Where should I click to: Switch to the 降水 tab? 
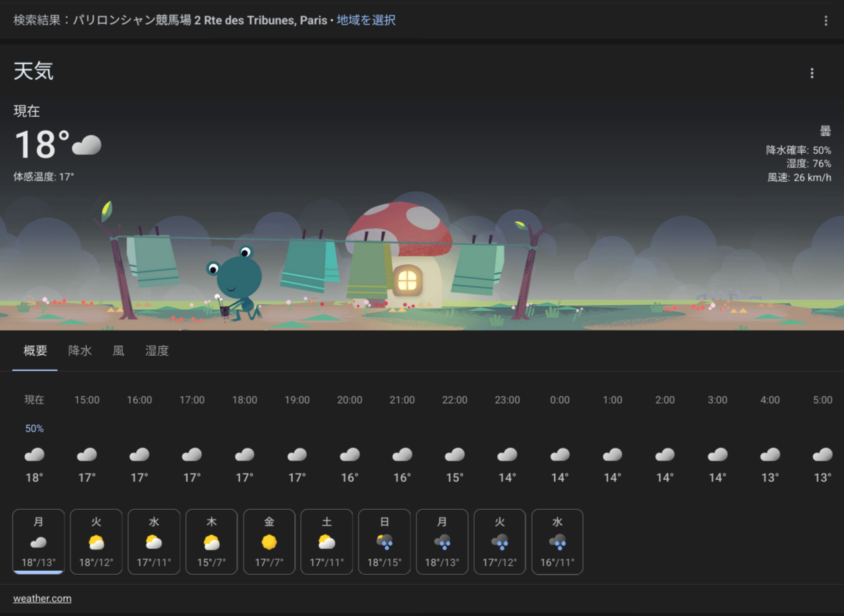click(x=80, y=350)
